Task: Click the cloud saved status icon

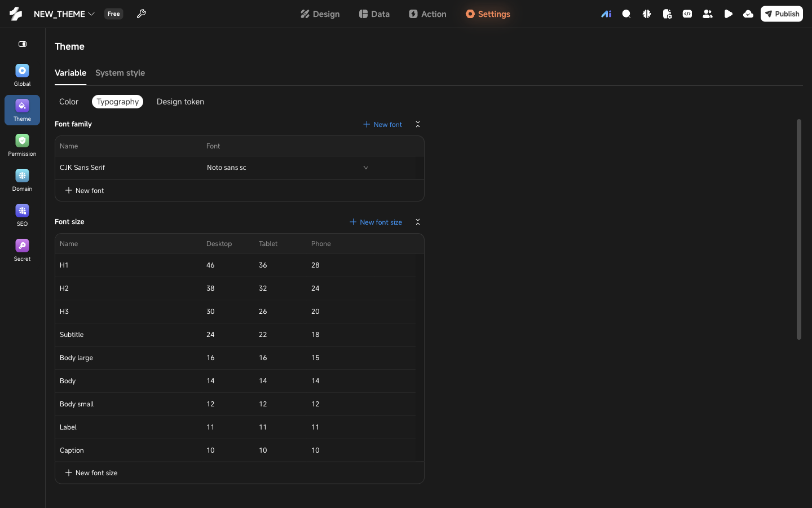Action: pyautogui.click(x=748, y=14)
